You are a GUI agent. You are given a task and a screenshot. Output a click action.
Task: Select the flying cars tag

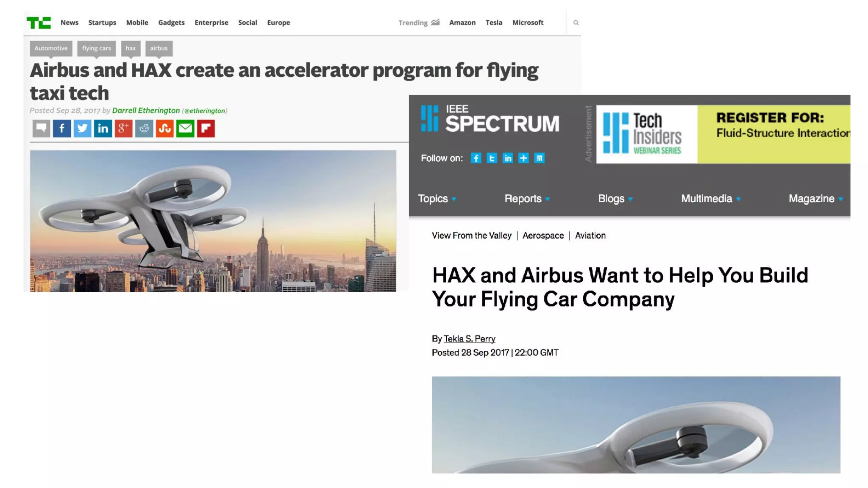(97, 48)
